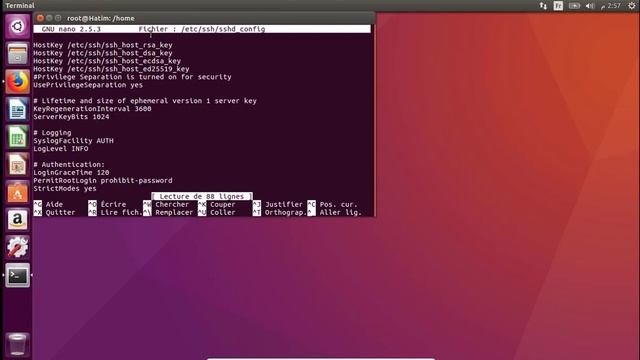Screen dimensions: 640x360
Task: Click the '^K Couper' nano shortcut
Action: coord(217,204)
